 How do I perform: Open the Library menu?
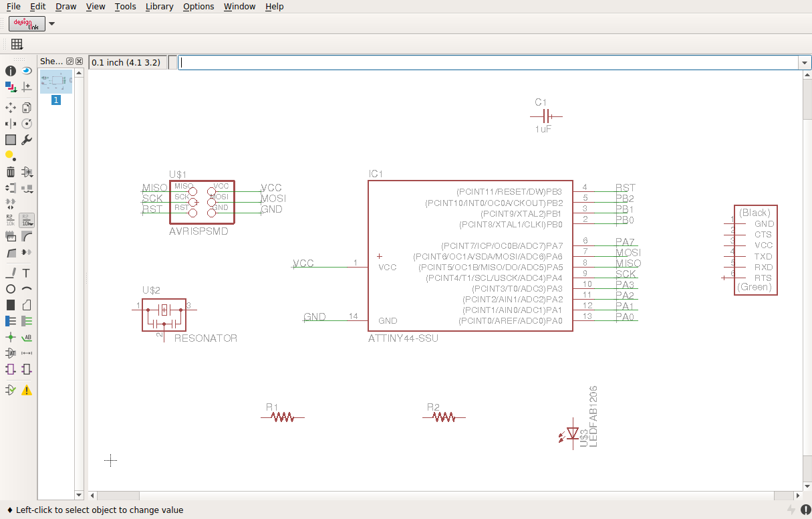click(159, 7)
